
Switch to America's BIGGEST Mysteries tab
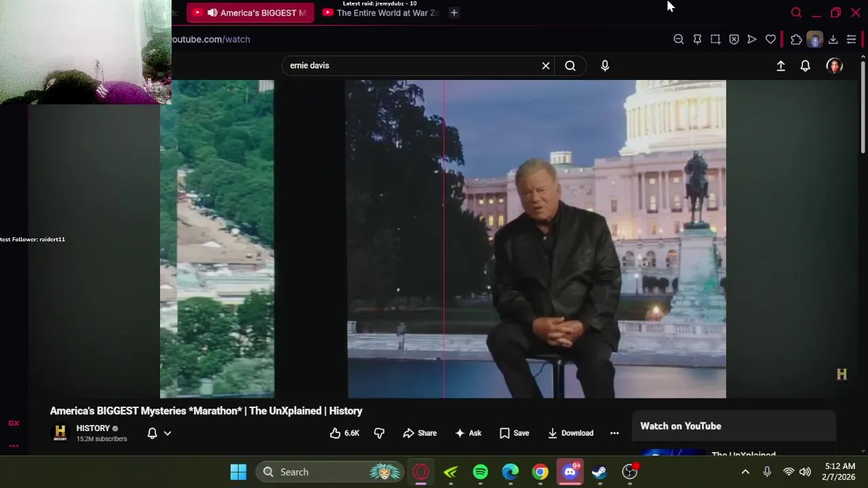click(x=250, y=13)
